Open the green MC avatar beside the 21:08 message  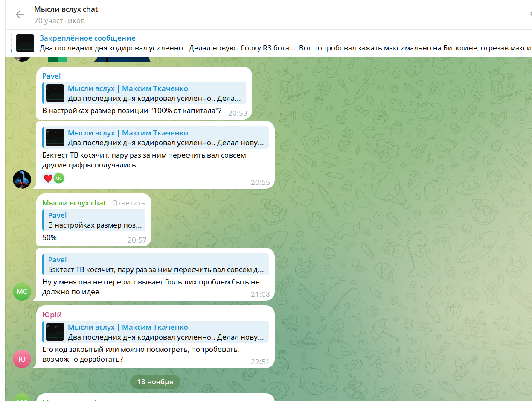coord(22,292)
